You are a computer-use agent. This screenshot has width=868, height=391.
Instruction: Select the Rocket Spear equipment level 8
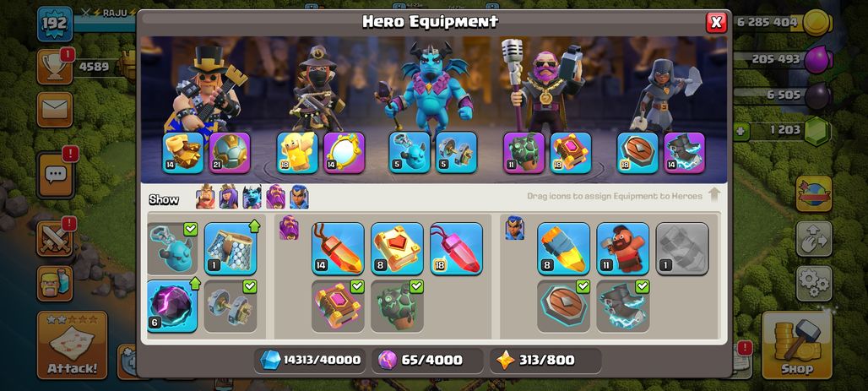pyautogui.click(x=563, y=248)
